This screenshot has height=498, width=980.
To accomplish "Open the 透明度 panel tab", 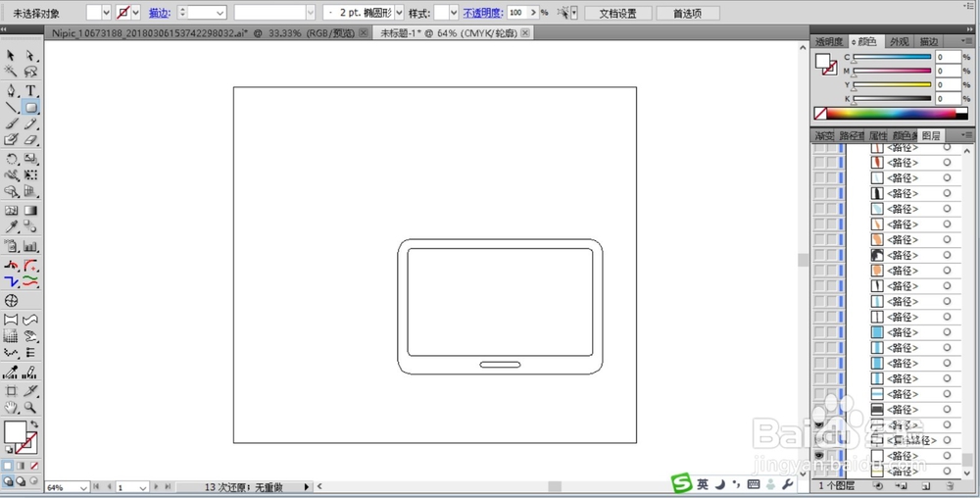I will pos(829,42).
